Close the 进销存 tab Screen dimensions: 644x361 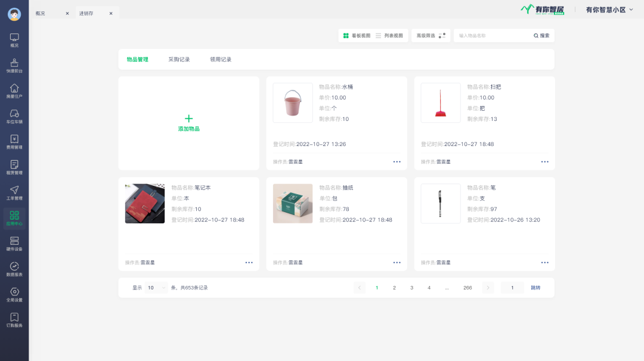(111, 13)
